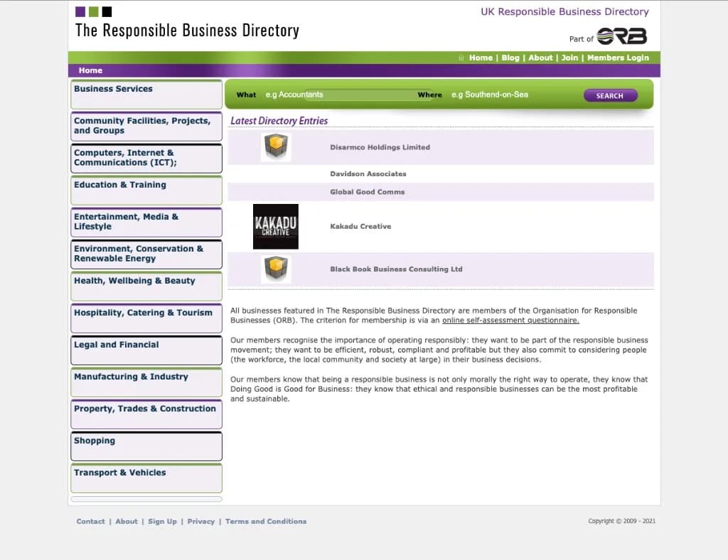The image size is (728, 560).
Task: Click Sign Up in the footer
Action: pyautogui.click(x=163, y=522)
